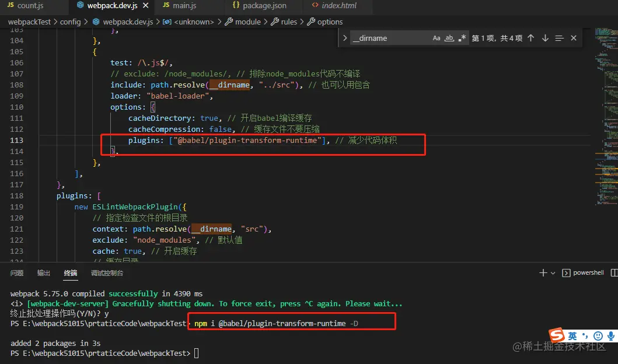The image size is (618, 364).
Task: Go to previous match arrow
Action: 531,38
